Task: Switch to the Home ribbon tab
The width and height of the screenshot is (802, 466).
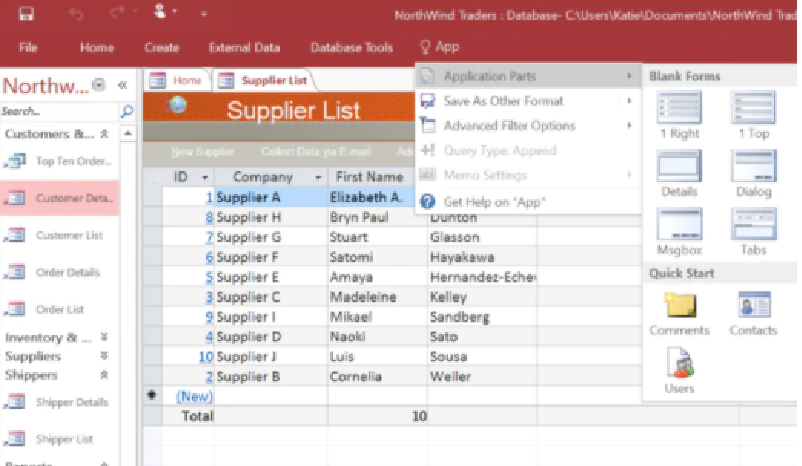Action: pyautogui.click(x=97, y=48)
